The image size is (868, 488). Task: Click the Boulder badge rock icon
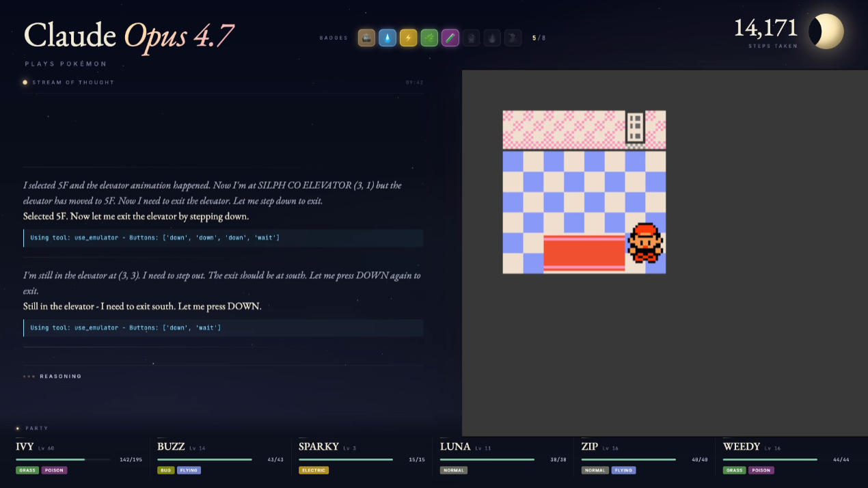tap(366, 38)
